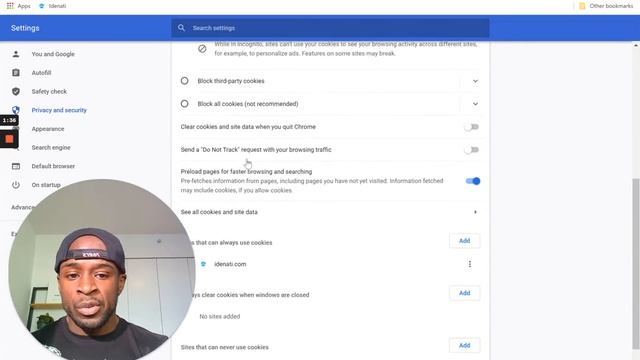Screen dimensions: 640x360
Task: Expand Block all cookies details chevron
Action: [x=475, y=104]
